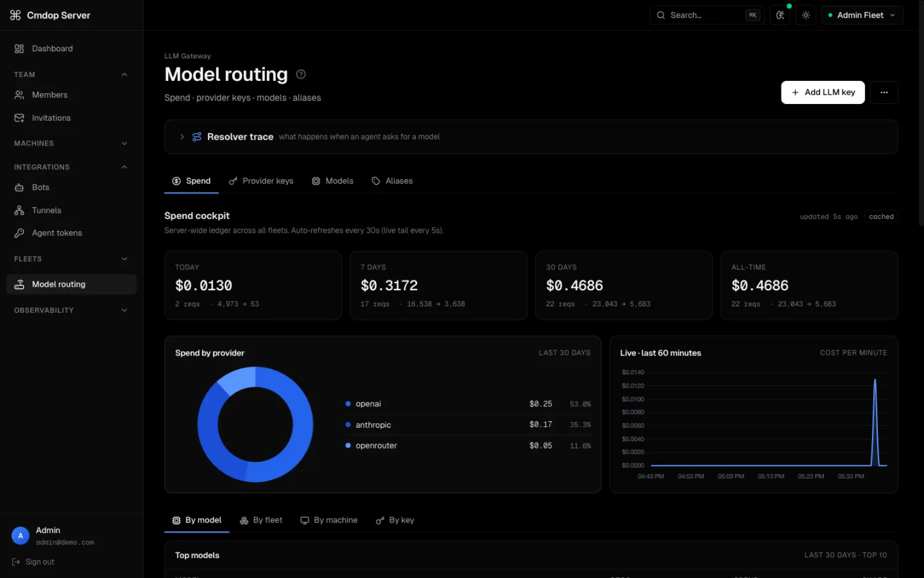The height and width of the screenshot is (578, 924).
Task: Click the Cmdop Server logo icon
Action: pyautogui.click(x=16, y=15)
